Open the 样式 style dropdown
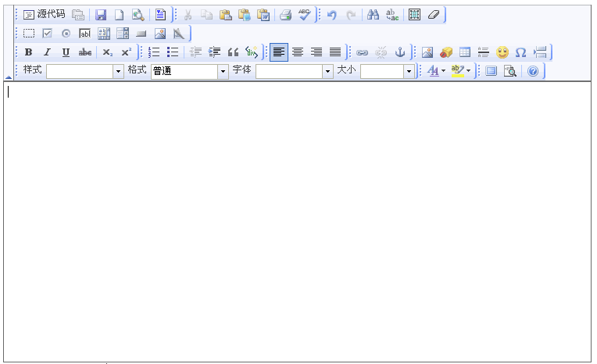This screenshot has width=597, height=364. click(85, 71)
